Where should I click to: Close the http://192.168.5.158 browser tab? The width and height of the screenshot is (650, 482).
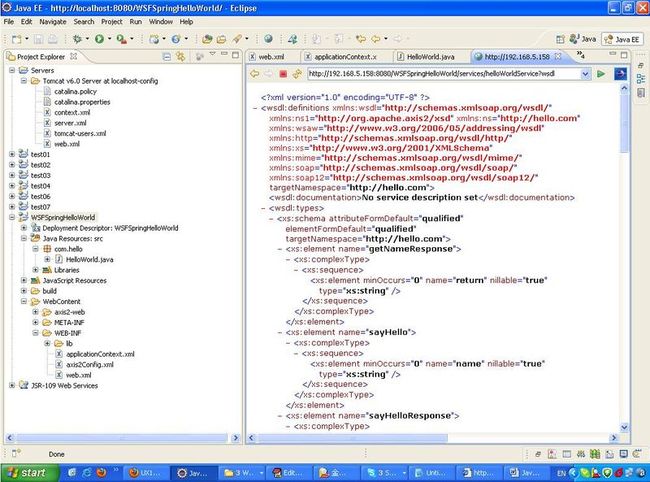(x=558, y=56)
